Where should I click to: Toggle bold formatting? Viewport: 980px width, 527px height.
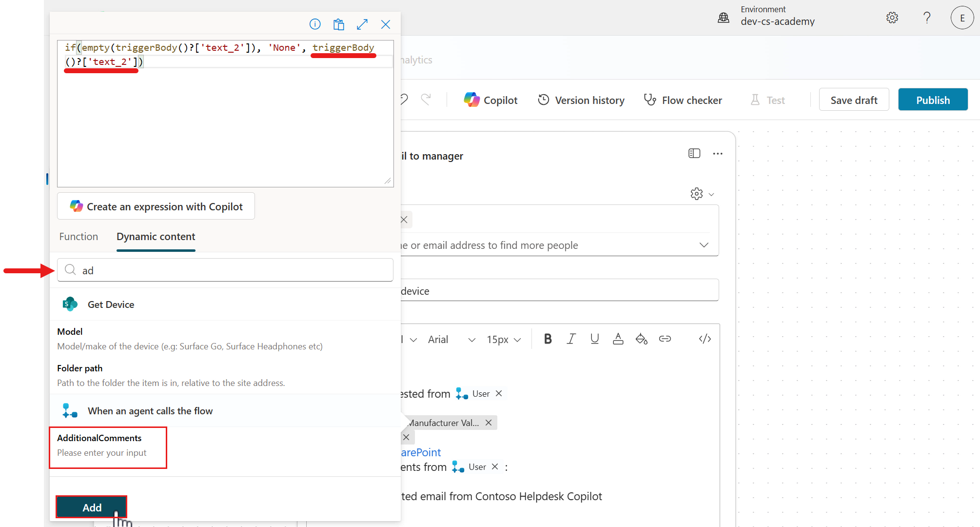coord(548,339)
